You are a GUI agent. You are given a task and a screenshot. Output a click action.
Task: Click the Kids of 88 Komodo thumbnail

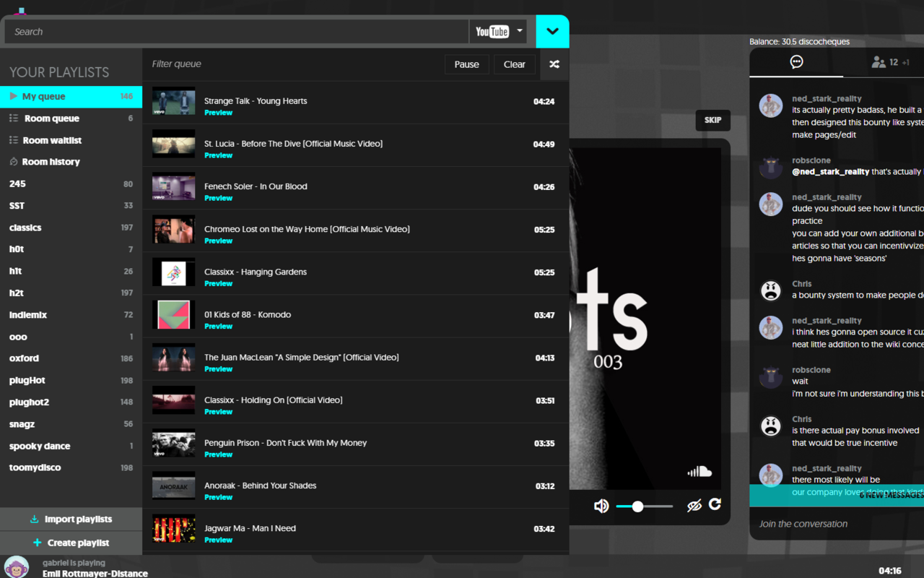(x=174, y=315)
